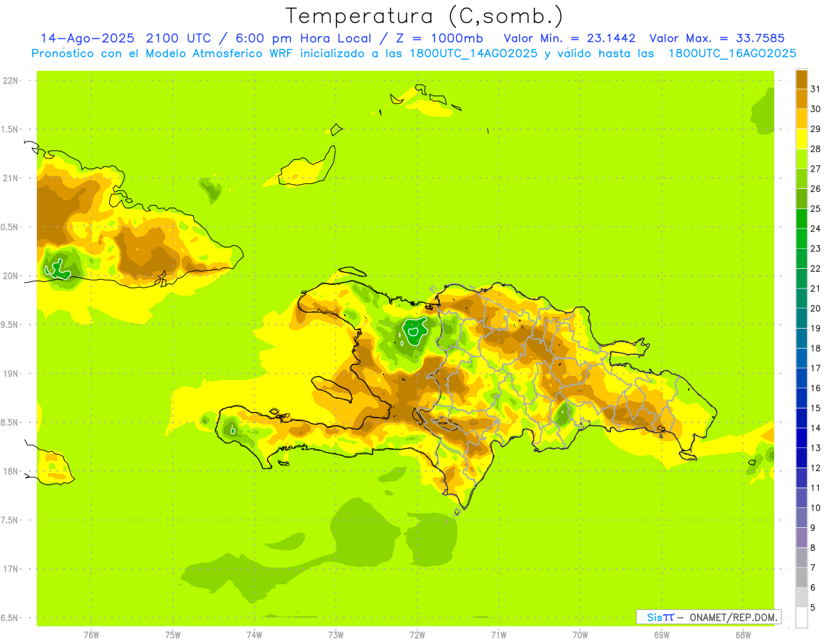Click the legend value label '28'

[x=815, y=149]
